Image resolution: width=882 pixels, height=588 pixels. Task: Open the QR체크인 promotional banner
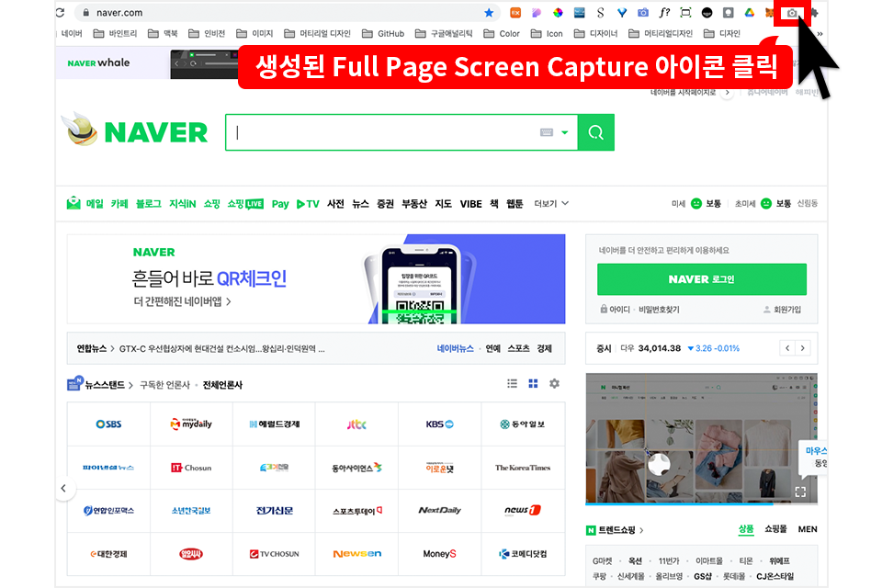pos(316,279)
